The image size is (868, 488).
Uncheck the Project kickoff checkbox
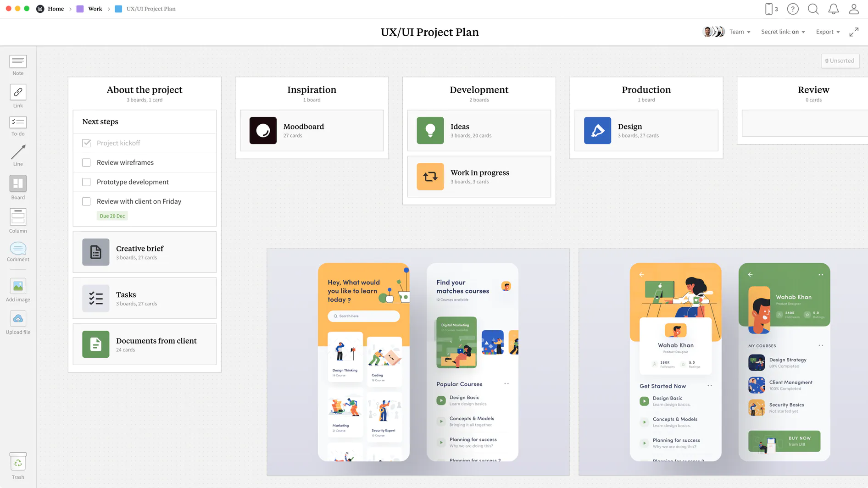click(86, 143)
